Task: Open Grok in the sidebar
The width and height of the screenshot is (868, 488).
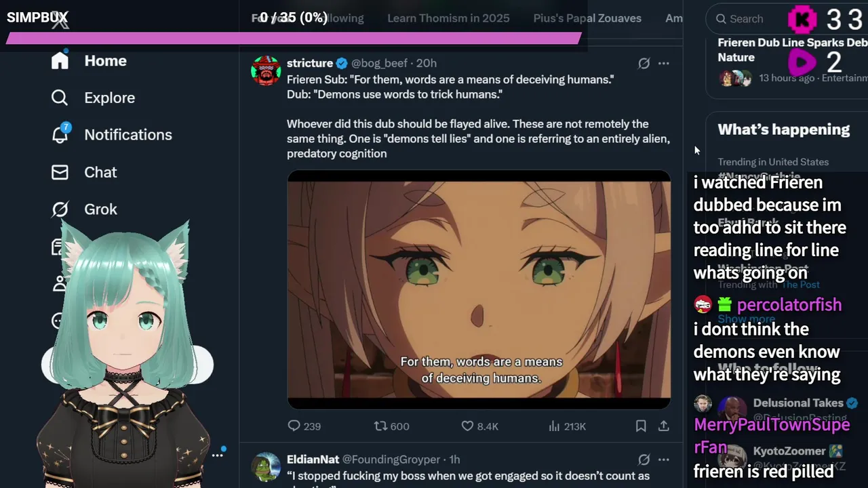Action: click(84, 209)
